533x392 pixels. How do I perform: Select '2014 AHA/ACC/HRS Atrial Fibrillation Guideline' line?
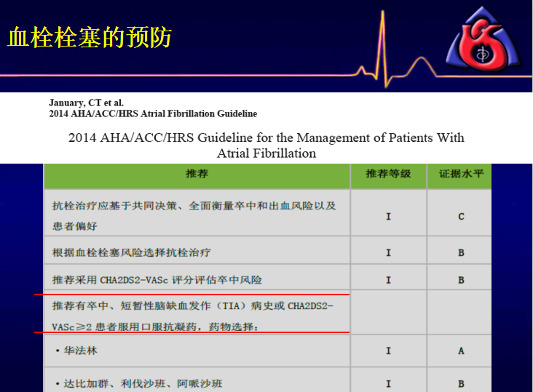pyautogui.click(x=153, y=113)
